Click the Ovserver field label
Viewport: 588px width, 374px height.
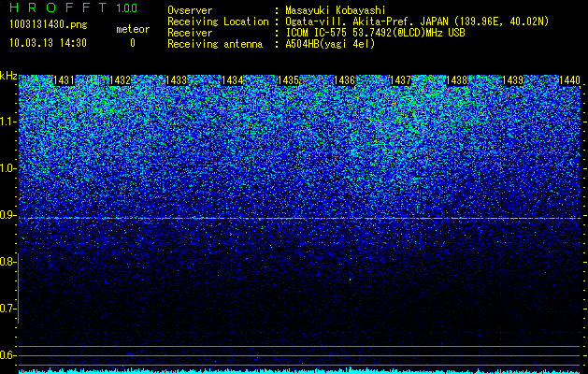point(190,10)
